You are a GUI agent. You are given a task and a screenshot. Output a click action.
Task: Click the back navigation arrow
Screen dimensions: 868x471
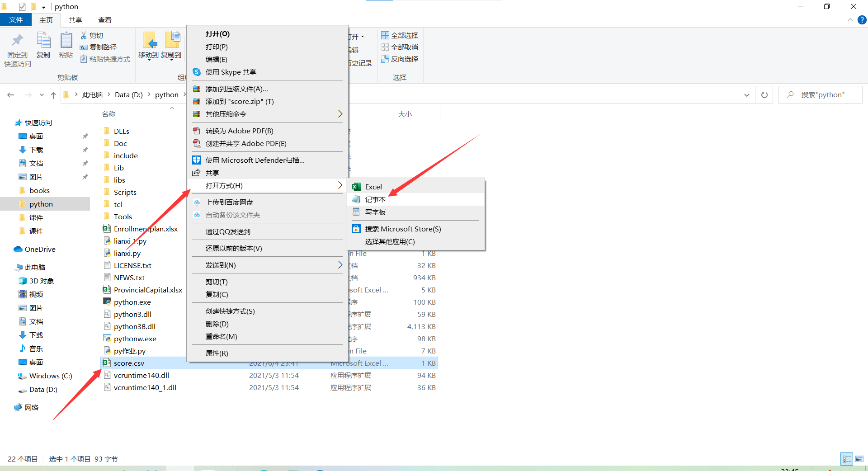click(x=11, y=95)
